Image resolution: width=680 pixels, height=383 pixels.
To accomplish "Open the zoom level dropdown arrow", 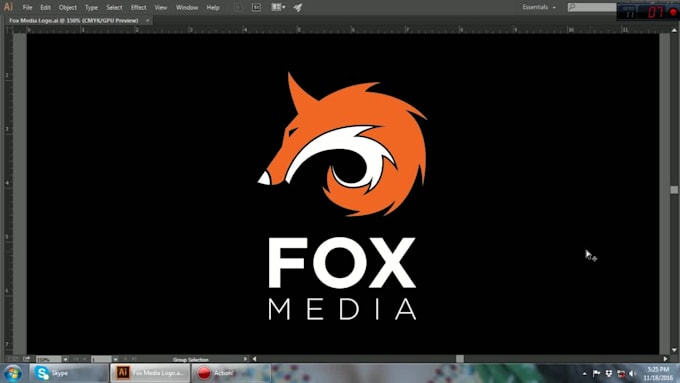I will (x=65, y=359).
